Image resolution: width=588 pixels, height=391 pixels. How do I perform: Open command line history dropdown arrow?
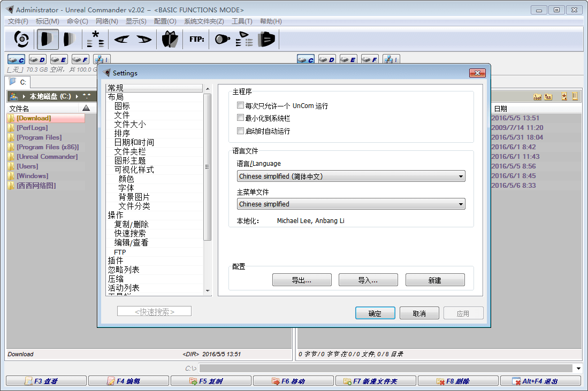578,369
